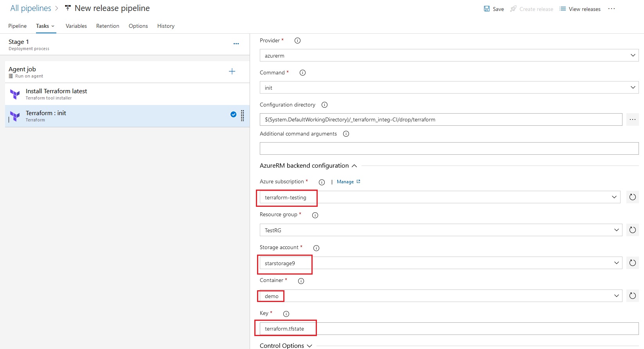Switch to the Options tab
The width and height of the screenshot is (644, 349).
(138, 26)
